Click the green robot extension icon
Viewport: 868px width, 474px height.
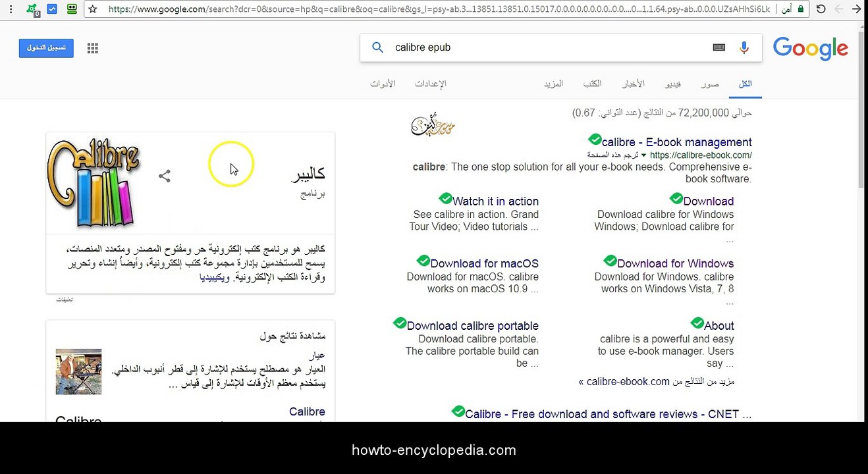72,9
